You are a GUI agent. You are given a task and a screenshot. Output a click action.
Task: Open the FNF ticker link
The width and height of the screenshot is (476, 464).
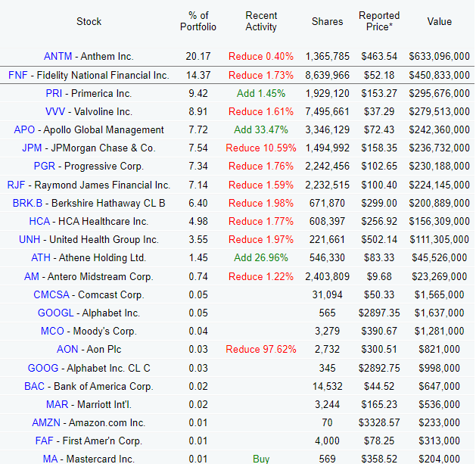point(18,75)
